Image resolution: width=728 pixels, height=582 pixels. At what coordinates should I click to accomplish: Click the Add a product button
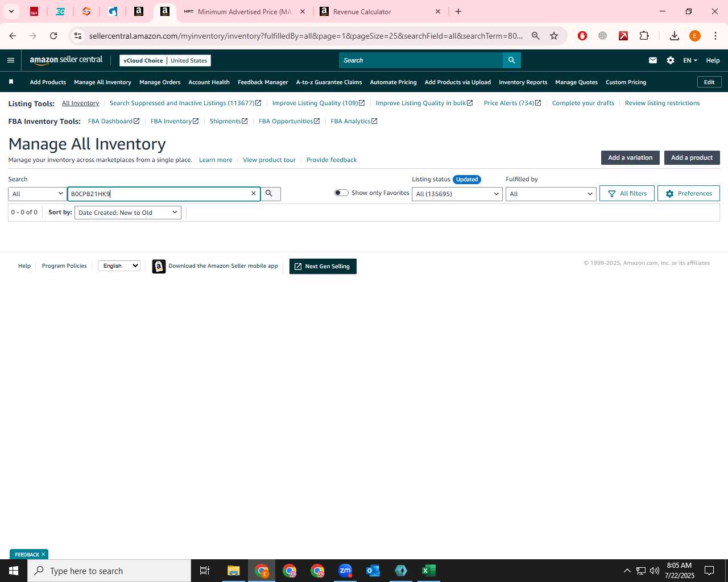692,157
